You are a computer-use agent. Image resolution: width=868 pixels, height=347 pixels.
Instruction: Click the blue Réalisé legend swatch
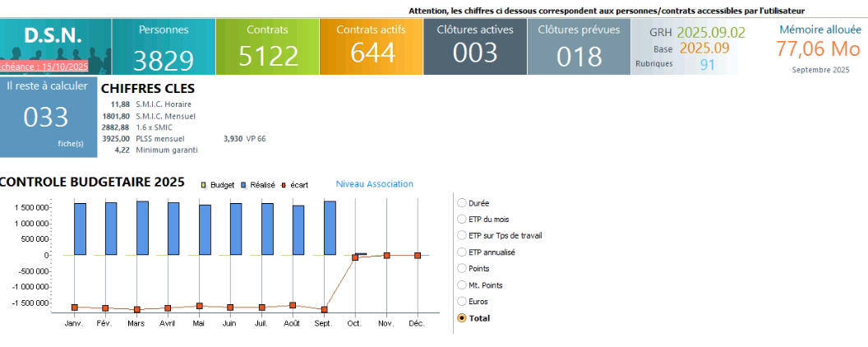[244, 185]
